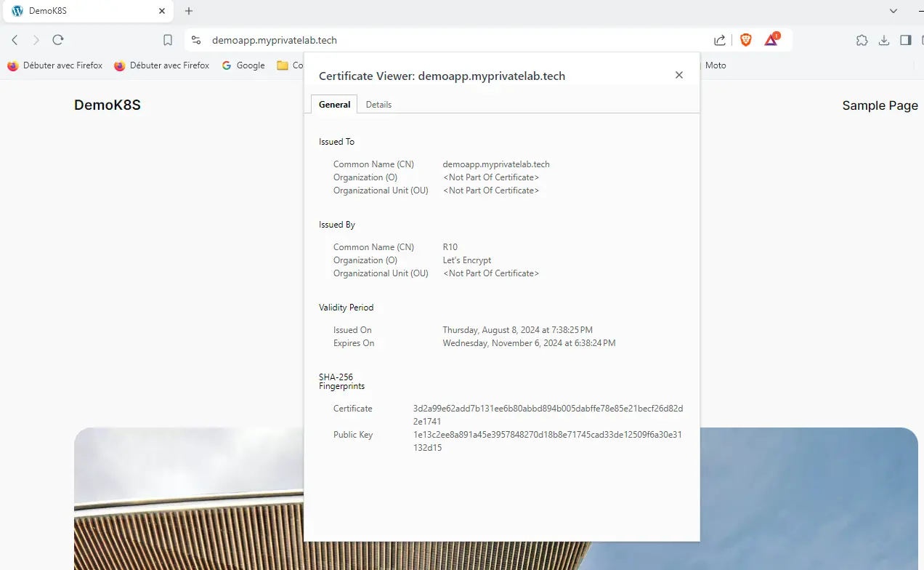Click the Validity Period heading
924x570 pixels.
346,308
